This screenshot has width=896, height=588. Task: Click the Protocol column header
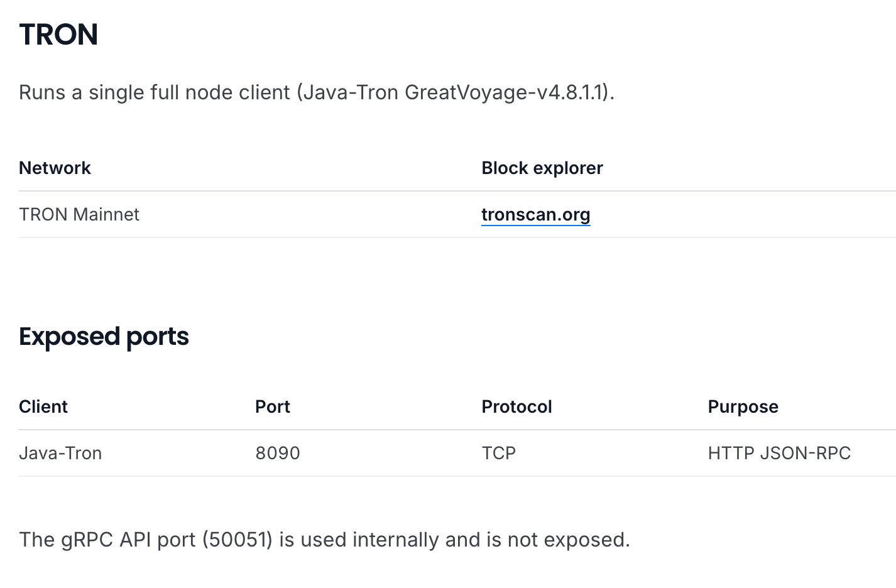click(516, 406)
